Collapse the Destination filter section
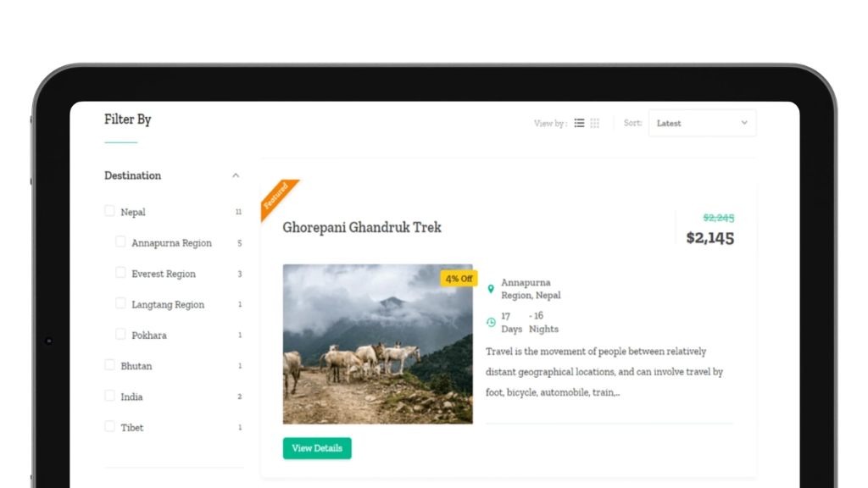Screen dimensions: 868x488 (236, 175)
